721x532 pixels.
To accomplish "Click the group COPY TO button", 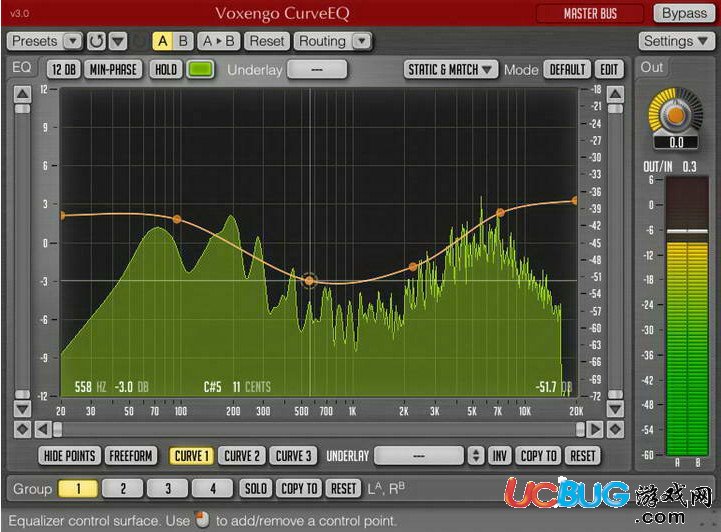I will 299,488.
